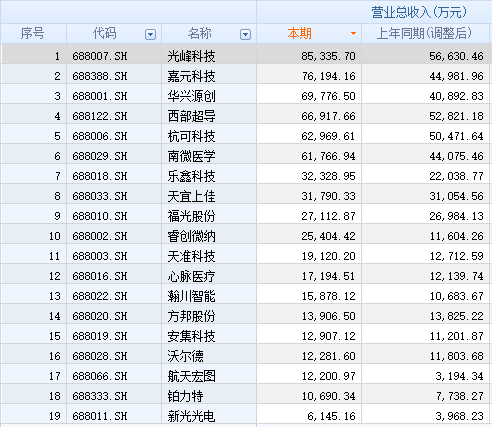Select the 营业总收入(万元) group header

[419, 12]
